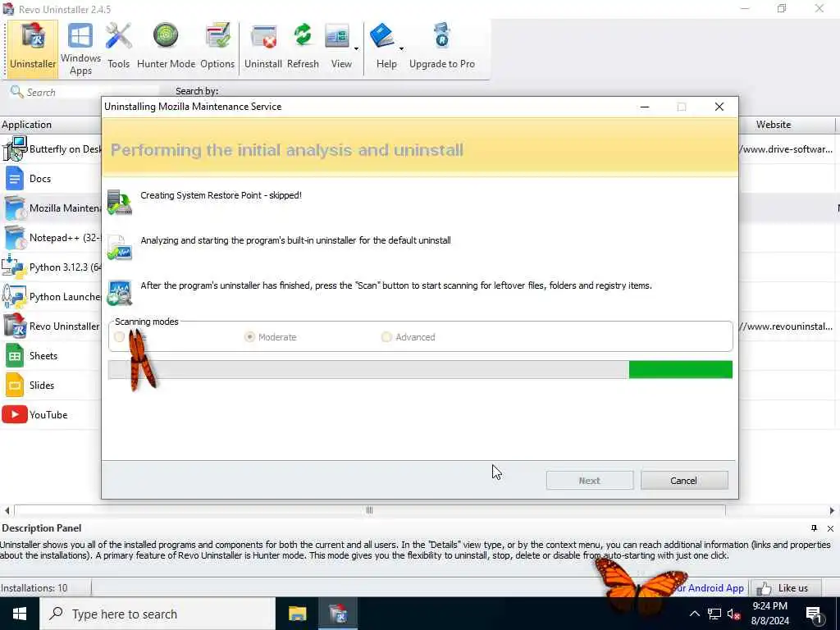
Task: Open the revouninstaller website link
Action: click(786, 326)
